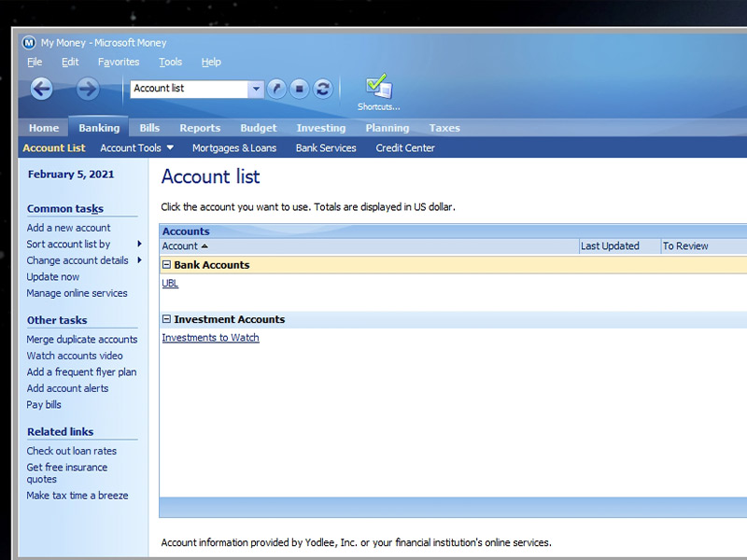747x560 pixels.
Task: Click the Forward arrow button
Action: 88,89
